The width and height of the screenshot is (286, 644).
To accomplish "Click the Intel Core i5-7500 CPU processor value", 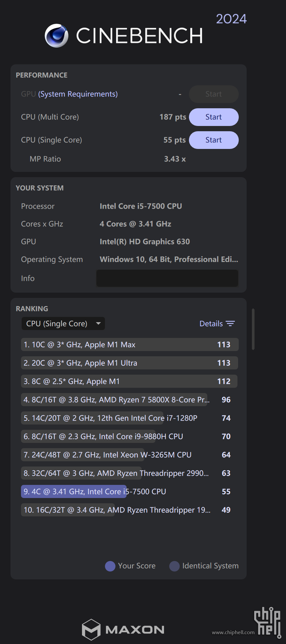I will (141, 206).
